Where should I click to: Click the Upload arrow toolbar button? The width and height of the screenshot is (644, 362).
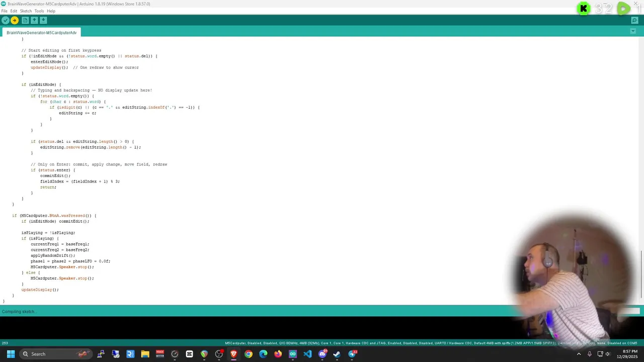[15, 20]
